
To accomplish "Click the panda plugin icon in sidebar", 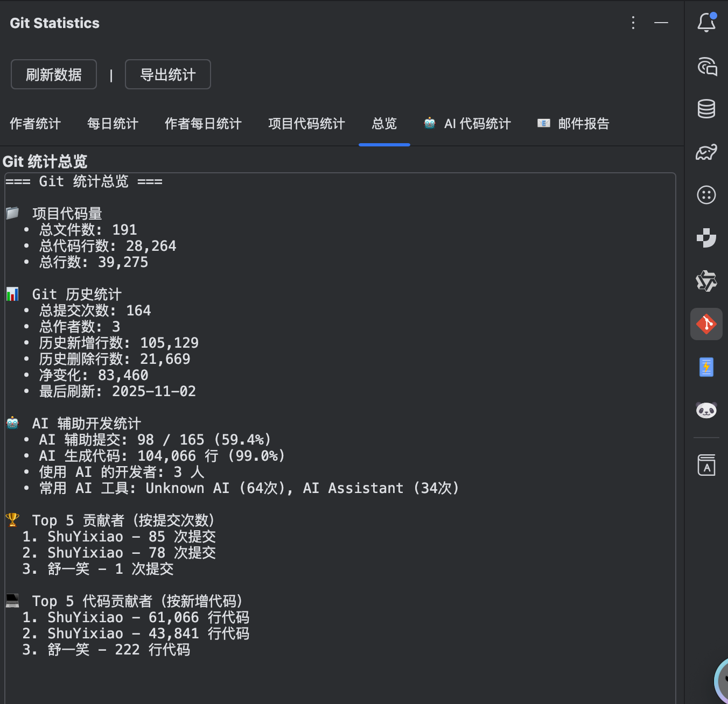I will pos(706,410).
